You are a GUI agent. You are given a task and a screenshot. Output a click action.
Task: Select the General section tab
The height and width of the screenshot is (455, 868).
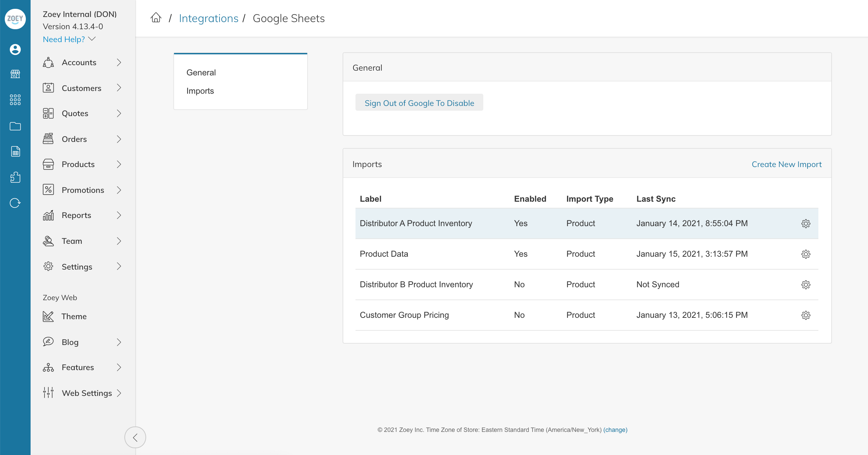(x=201, y=73)
